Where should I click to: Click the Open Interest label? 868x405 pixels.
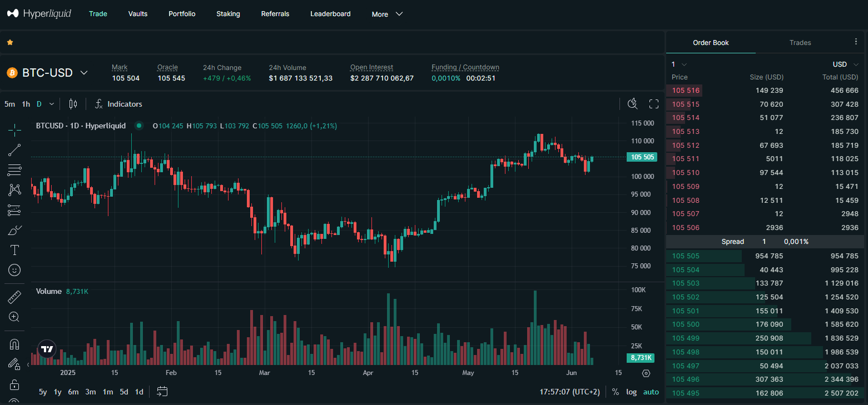tap(371, 67)
